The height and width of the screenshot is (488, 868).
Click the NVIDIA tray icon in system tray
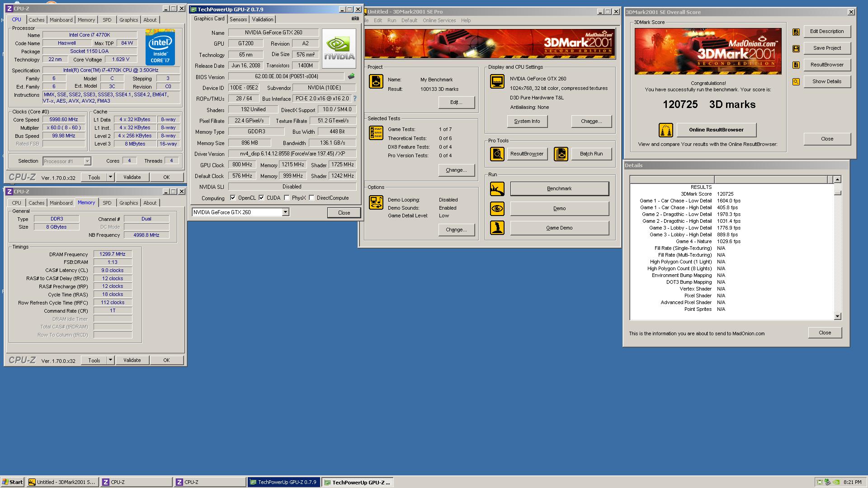pos(836,482)
